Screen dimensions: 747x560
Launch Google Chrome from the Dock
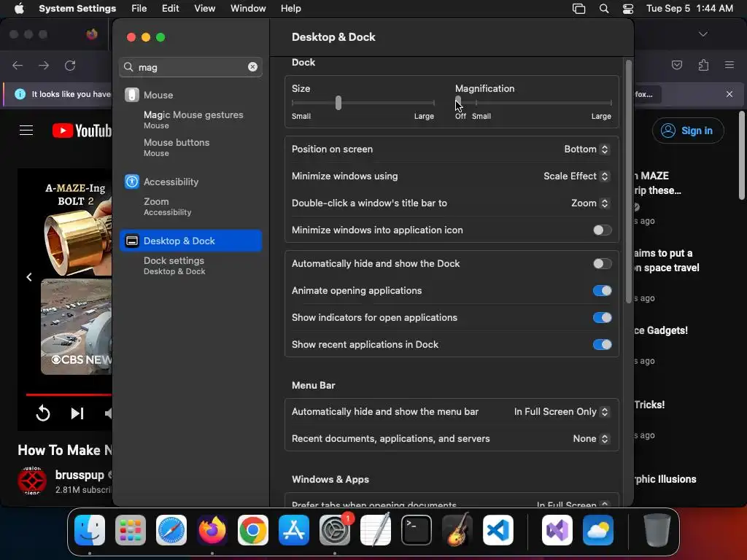[253, 530]
